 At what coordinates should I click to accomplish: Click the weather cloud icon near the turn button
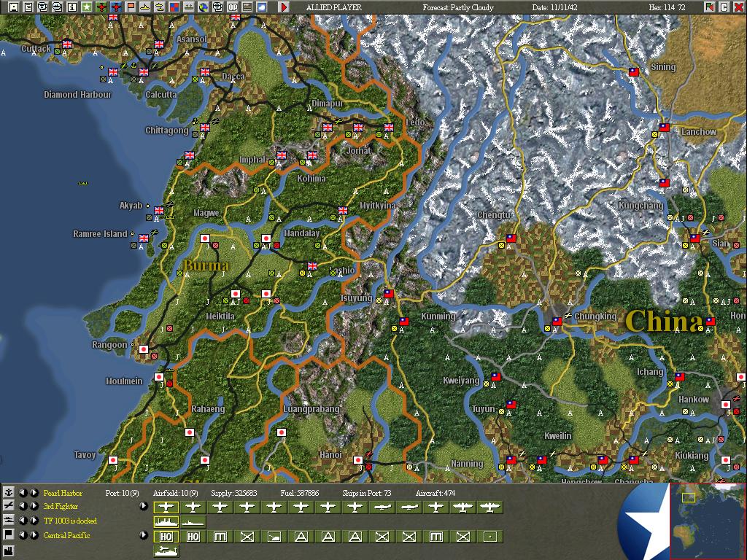[x=263, y=7]
